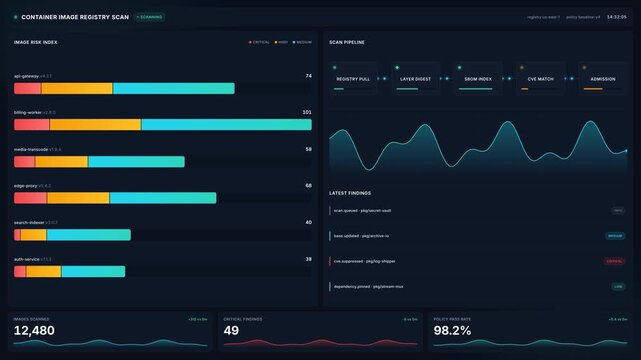Click the Policy Pass Rate value 98.2%

click(452, 330)
